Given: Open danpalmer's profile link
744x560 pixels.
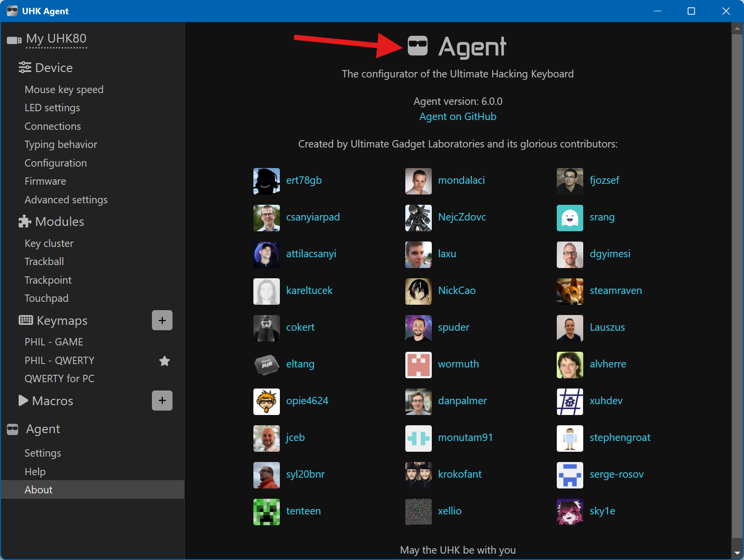Looking at the screenshot, I should pos(462,401).
